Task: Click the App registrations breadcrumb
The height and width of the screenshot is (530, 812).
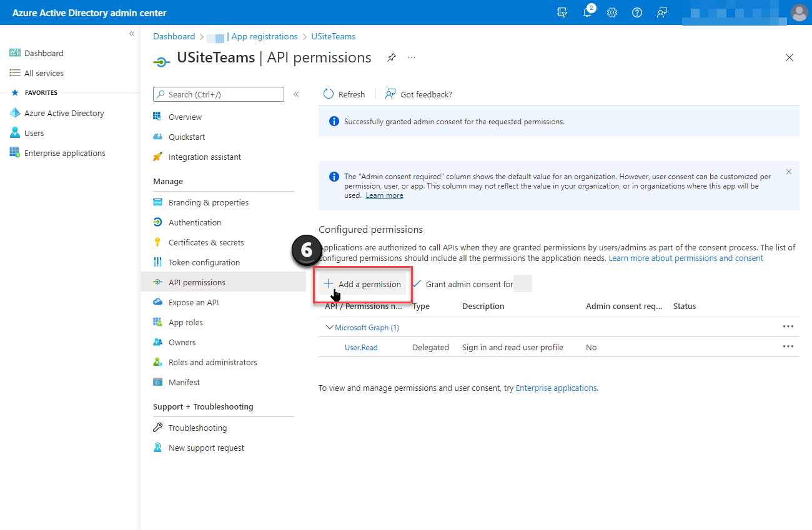Action: click(x=264, y=36)
